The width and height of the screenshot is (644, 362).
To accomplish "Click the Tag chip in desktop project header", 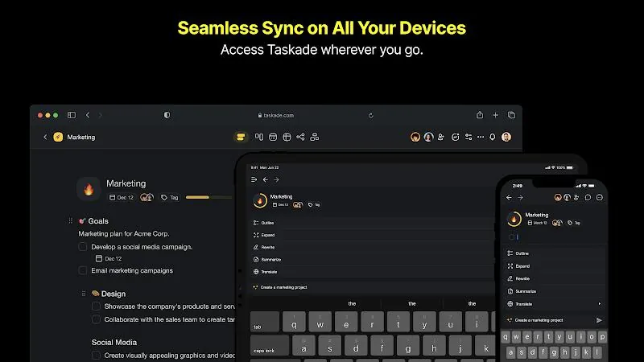I will pos(170,197).
